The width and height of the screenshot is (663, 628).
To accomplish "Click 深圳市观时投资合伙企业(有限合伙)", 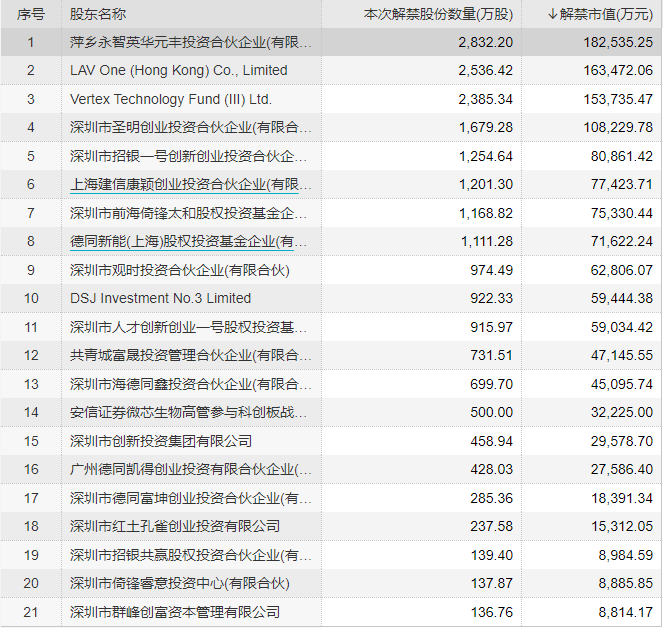I will (x=179, y=270).
